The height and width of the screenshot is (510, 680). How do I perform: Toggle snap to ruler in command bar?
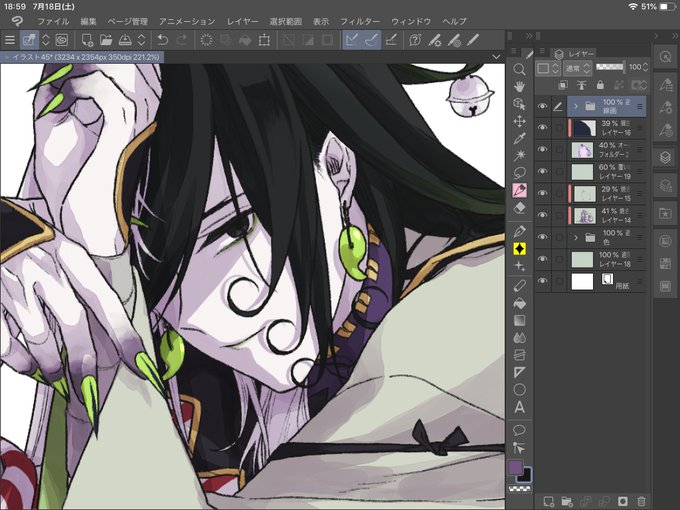pos(352,40)
